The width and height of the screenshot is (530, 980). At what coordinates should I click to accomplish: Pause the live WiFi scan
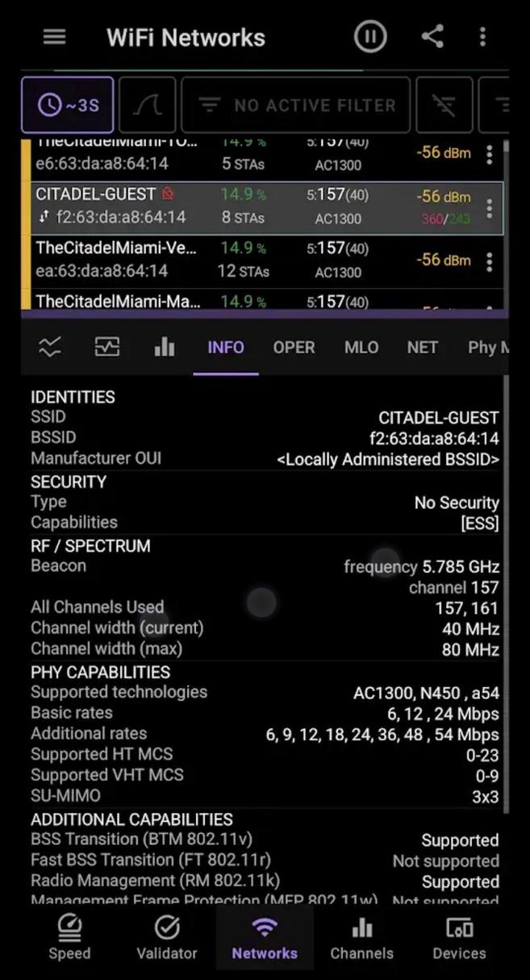coord(370,36)
